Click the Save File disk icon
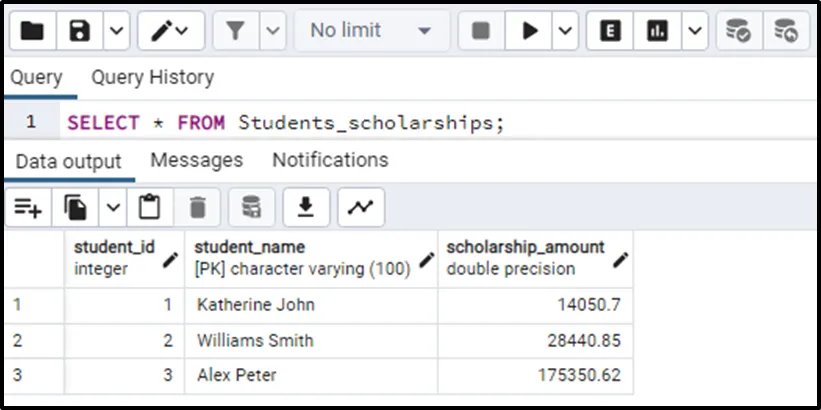Image resolution: width=821 pixels, height=410 pixels. pos(80,31)
